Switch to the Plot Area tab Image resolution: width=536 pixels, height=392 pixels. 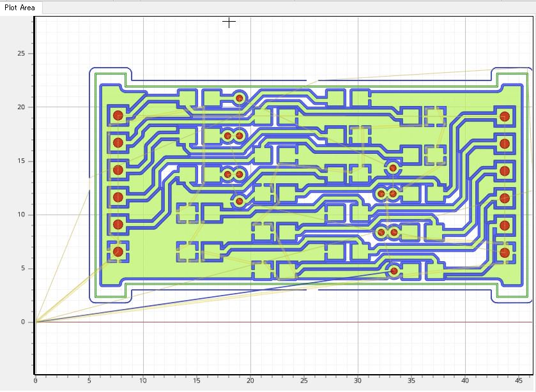pos(19,6)
